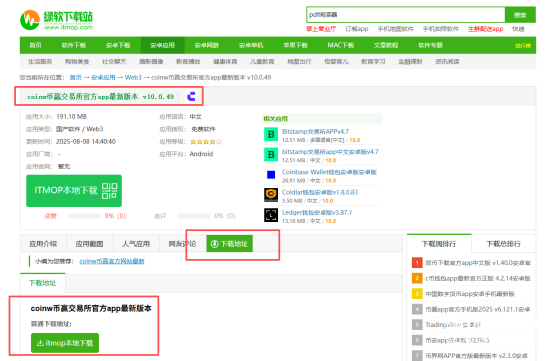
Task: Click the 点赞 like vote
Action: coord(50,216)
